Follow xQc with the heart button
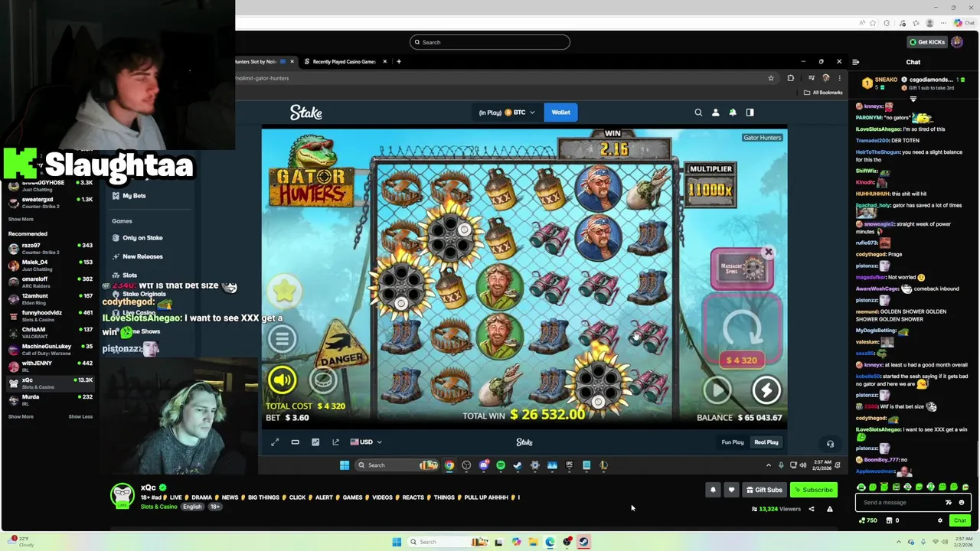The width and height of the screenshot is (980, 551). coord(731,490)
